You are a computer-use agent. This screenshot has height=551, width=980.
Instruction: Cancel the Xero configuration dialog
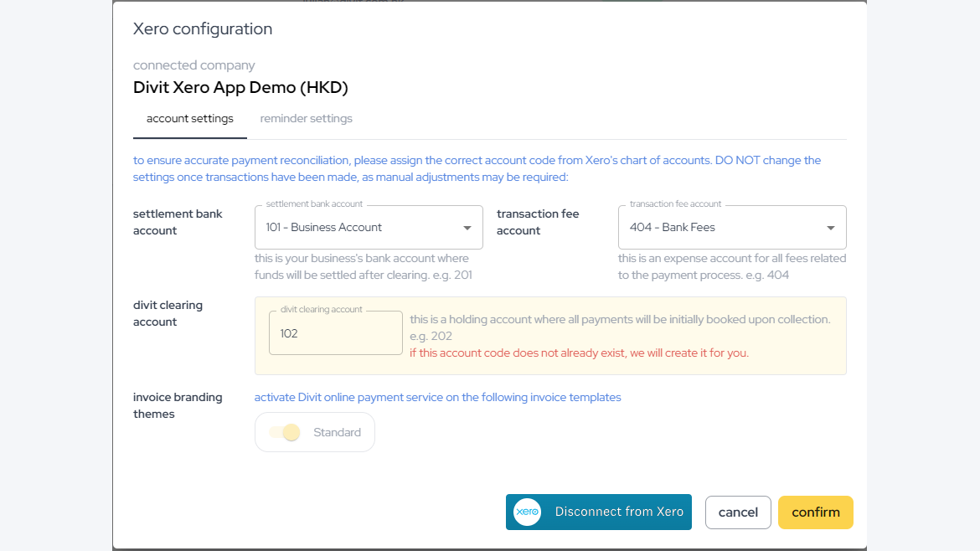point(737,512)
